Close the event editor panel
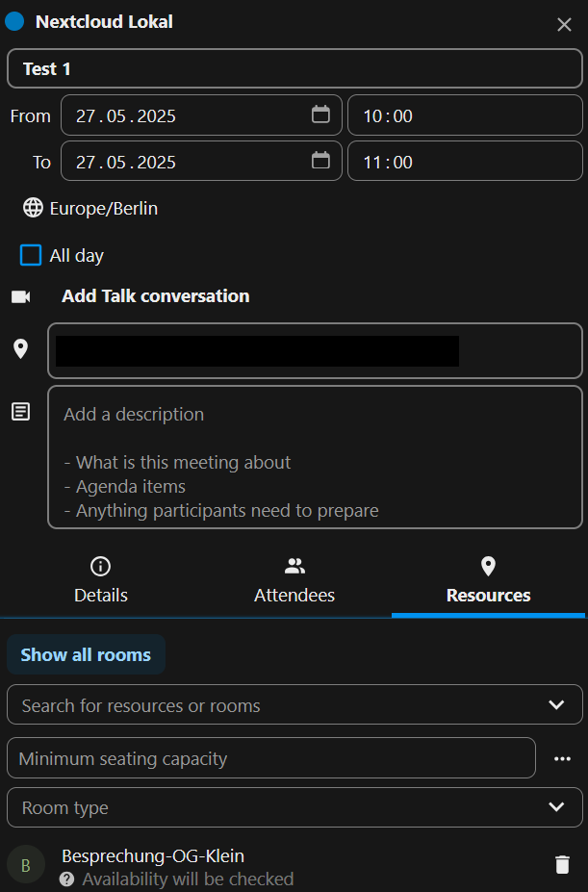The height and width of the screenshot is (892, 588). point(564,24)
